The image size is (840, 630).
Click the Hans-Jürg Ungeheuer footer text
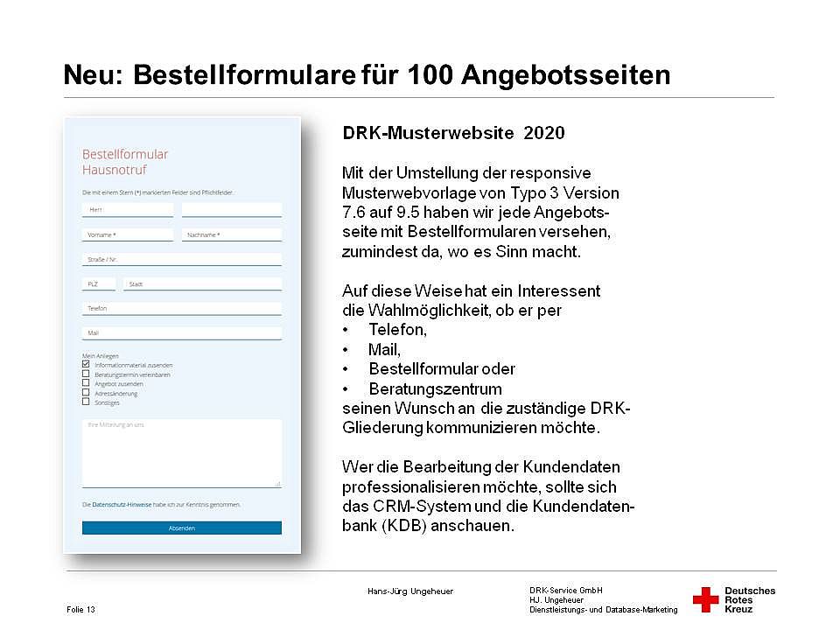point(410,591)
